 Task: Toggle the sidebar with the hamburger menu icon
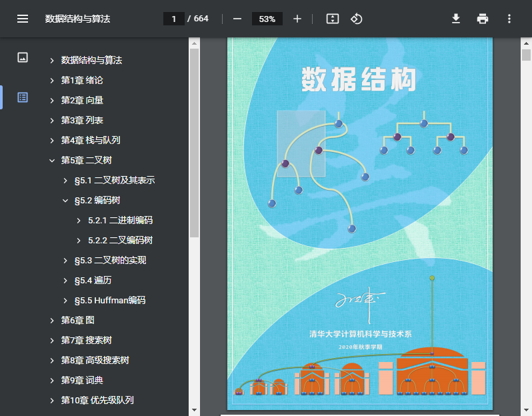pos(23,19)
